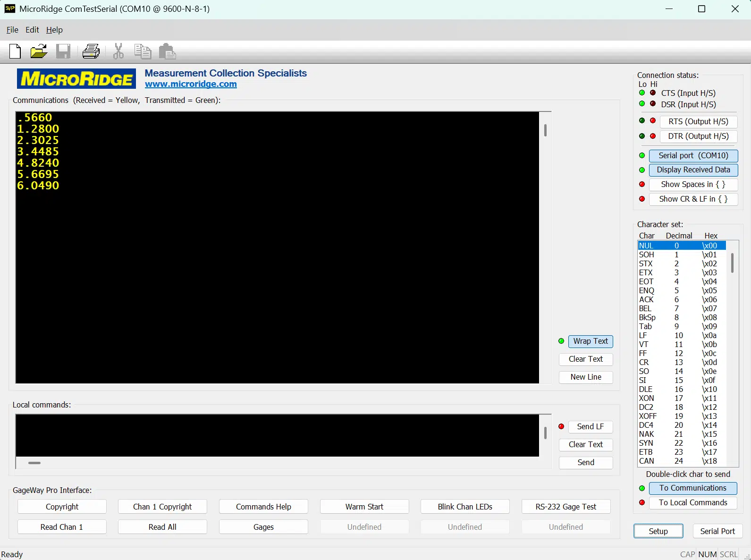The height and width of the screenshot is (560, 751).
Task: Click the Copy toolbar icon
Action: tap(143, 51)
